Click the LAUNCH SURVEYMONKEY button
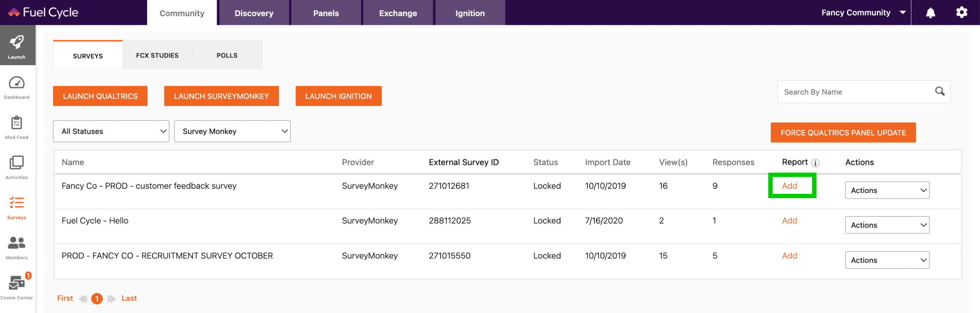980x313 pixels. click(x=221, y=96)
